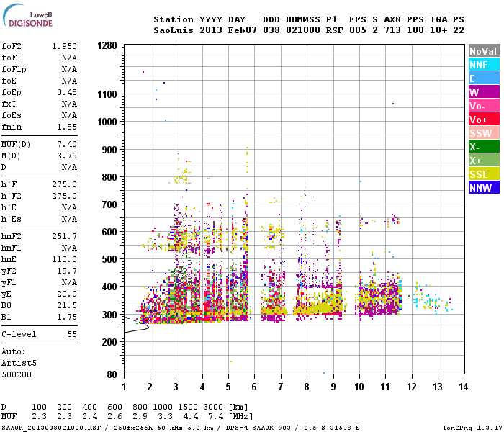The image size is (504, 432).
Task: Click the RSF value under P1
Action: (x=334, y=30)
